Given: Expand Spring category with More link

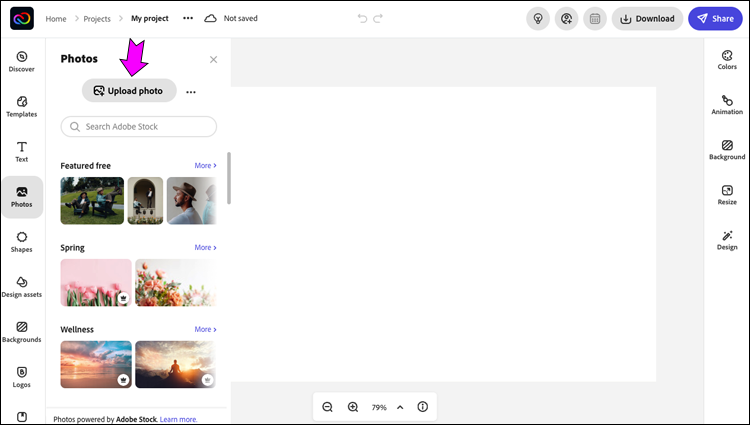Looking at the screenshot, I should click(x=205, y=247).
